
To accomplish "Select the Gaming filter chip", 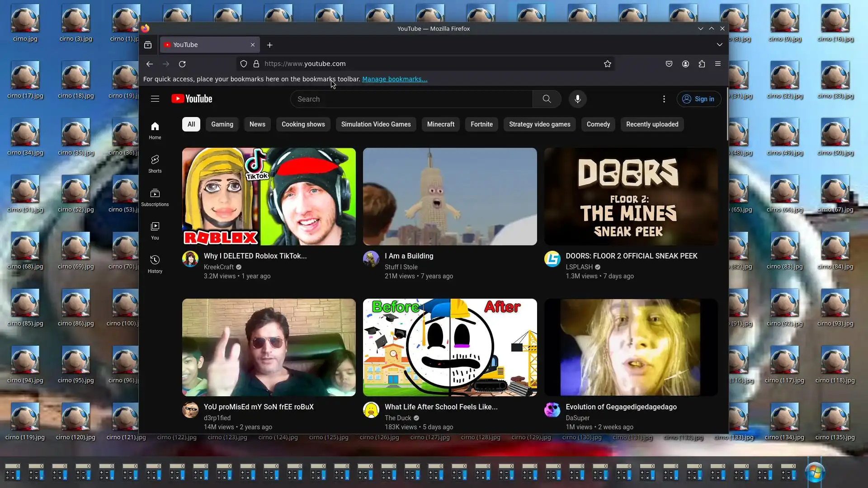I will [222, 124].
